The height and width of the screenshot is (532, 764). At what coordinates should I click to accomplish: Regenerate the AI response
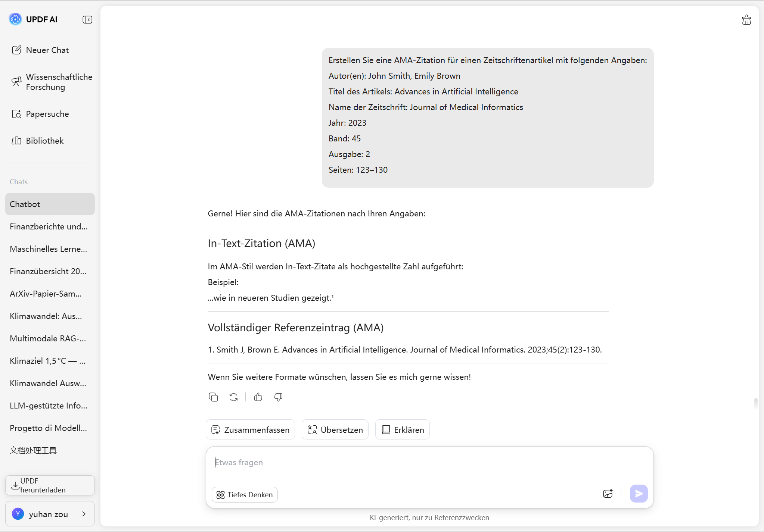click(x=234, y=397)
